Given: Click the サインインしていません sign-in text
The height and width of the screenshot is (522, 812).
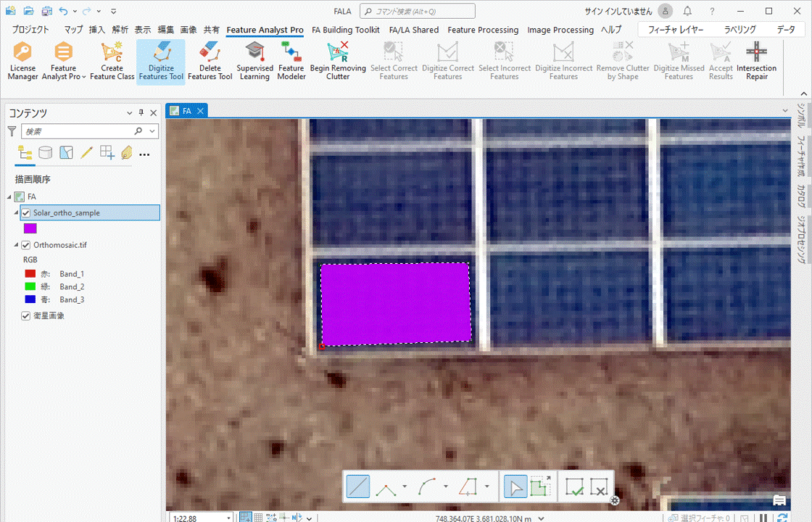Looking at the screenshot, I should coord(618,11).
